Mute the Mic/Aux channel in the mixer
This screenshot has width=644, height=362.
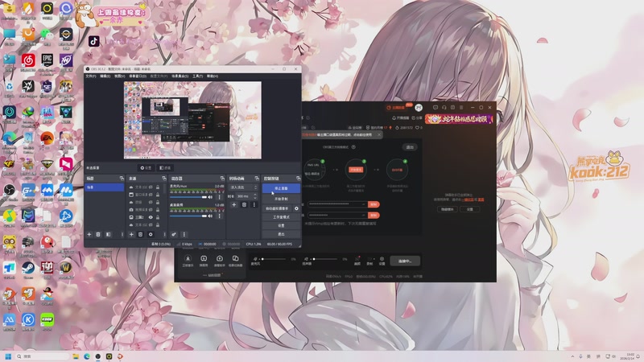click(x=210, y=197)
